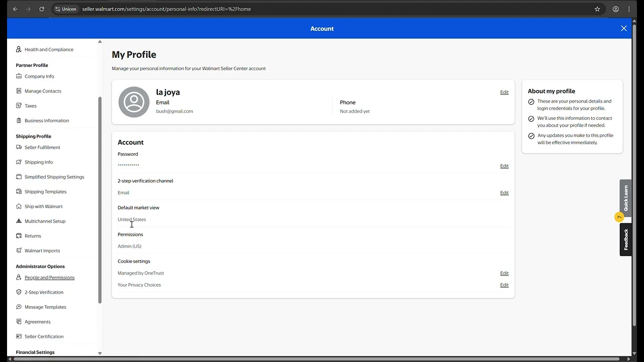Open 2-Step Verification settings

[x=44, y=292]
